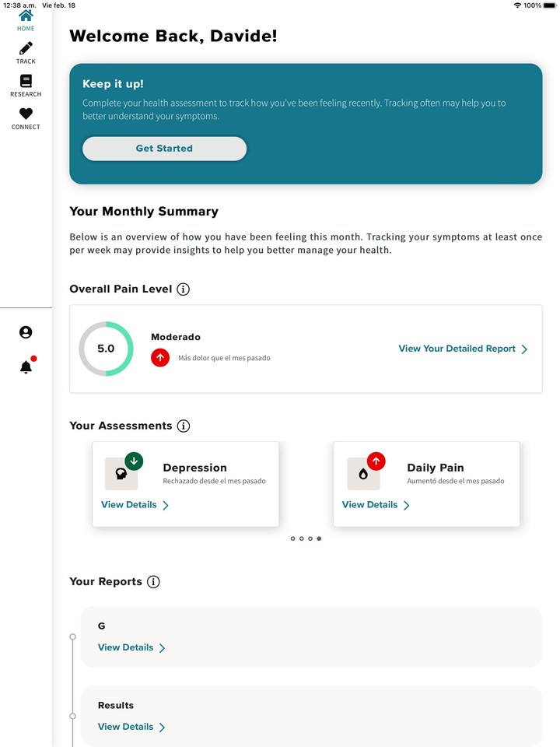Open your profile from the sidebar
This screenshot has width=560, height=747.
coord(26,332)
